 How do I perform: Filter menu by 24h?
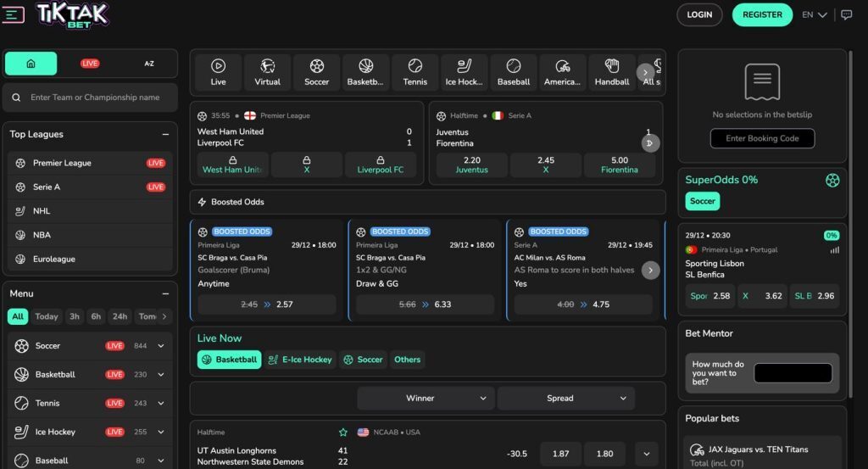(120, 316)
